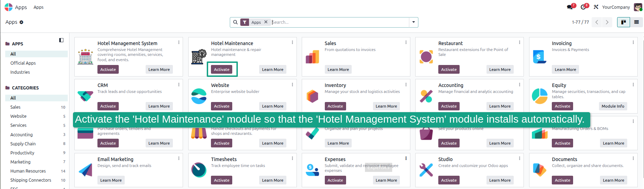Screen dimensions: 644x189
Task: Filter by Website category
Action: click(36, 116)
